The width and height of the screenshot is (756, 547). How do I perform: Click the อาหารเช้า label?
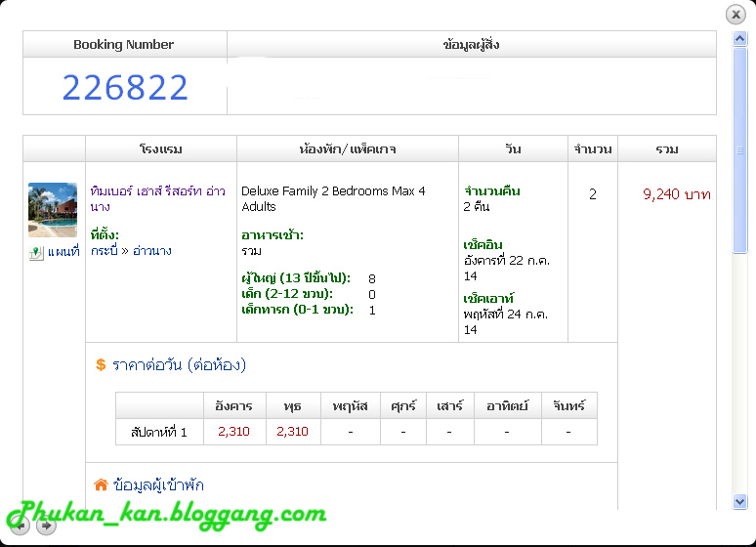point(273,235)
